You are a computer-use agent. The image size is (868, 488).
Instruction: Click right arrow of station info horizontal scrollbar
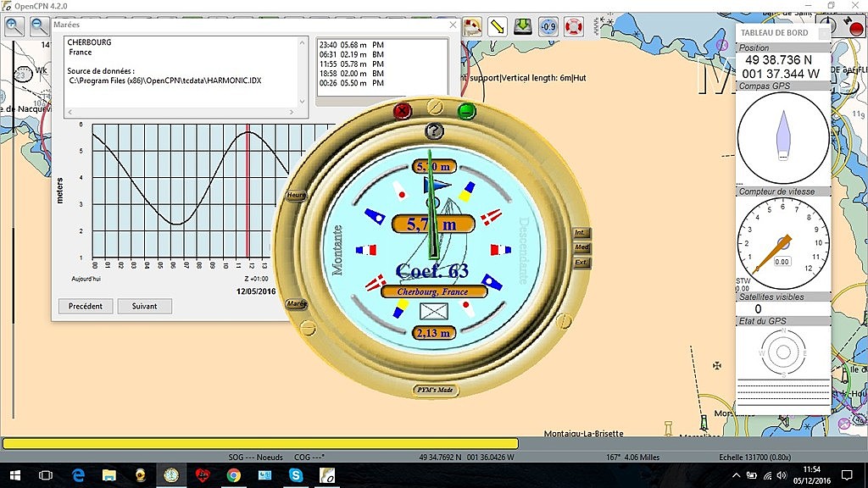click(x=292, y=113)
